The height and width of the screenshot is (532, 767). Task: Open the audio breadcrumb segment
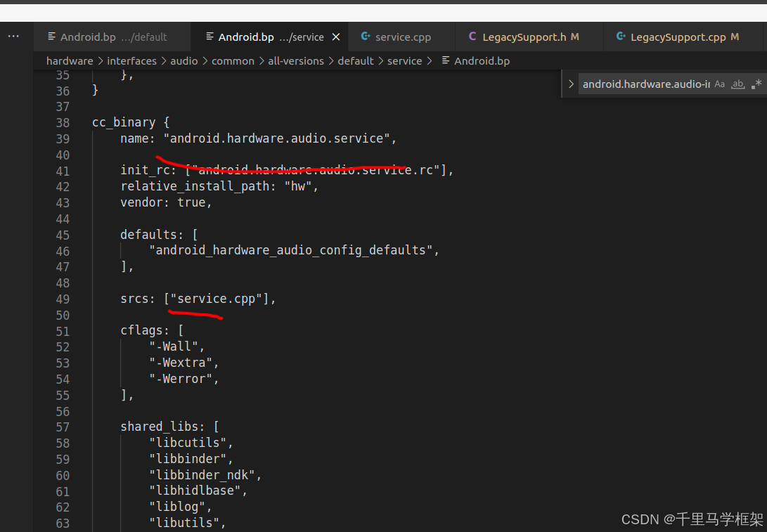pos(184,61)
